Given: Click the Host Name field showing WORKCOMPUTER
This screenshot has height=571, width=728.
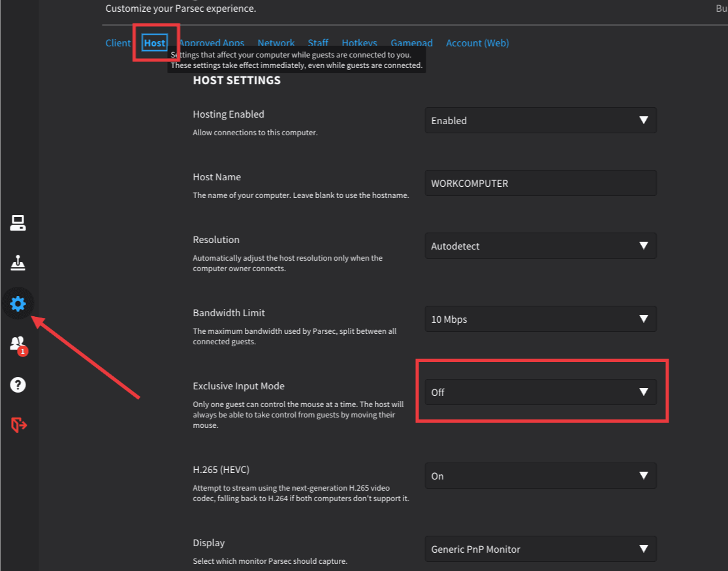Looking at the screenshot, I should [x=540, y=184].
